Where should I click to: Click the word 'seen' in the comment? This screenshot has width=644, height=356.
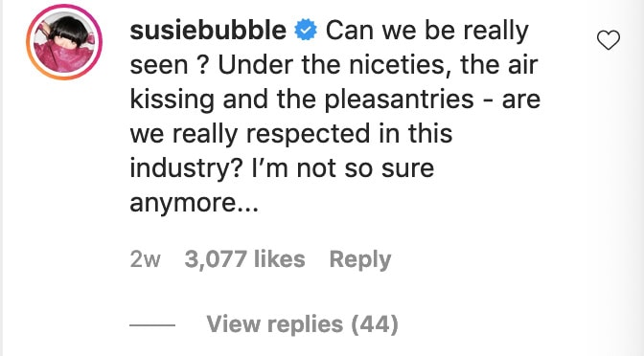click(x=158, y=66)
